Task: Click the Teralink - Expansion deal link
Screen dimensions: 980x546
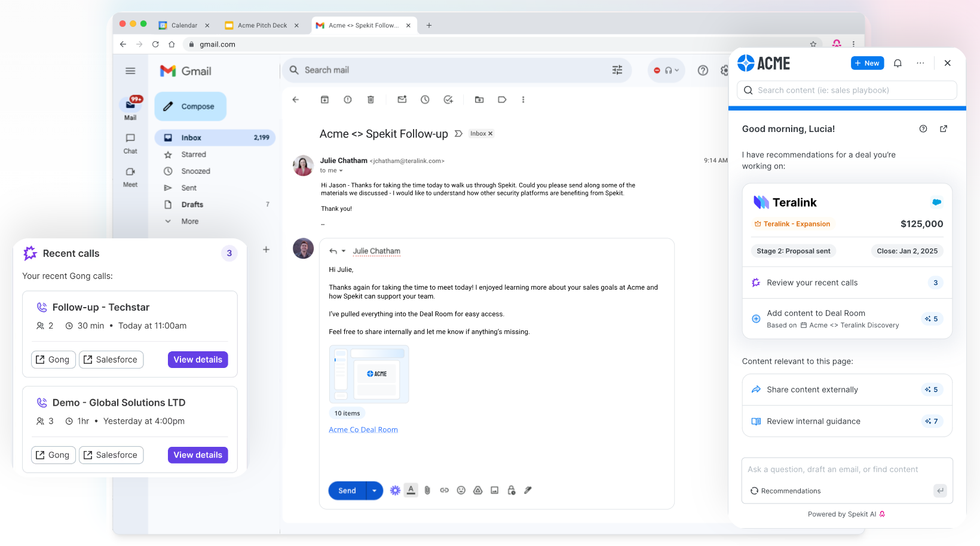Action: (792, 224)
